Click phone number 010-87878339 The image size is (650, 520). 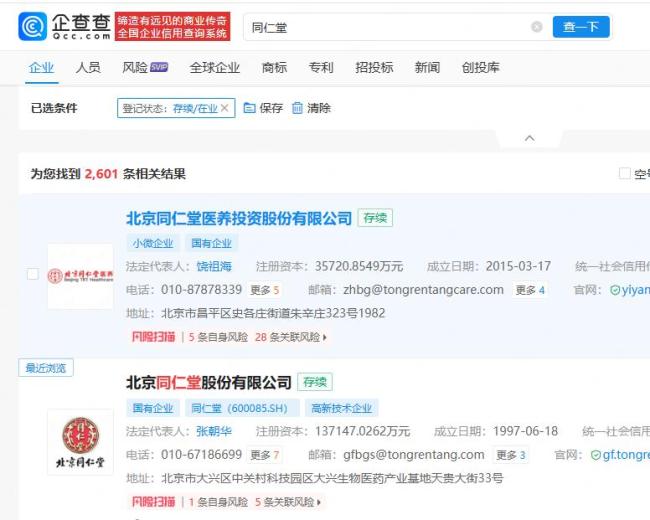[201, 290]
